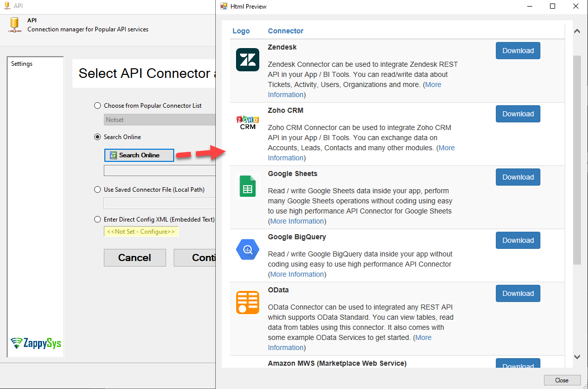Click the Search Online button
The width and height of the screenshot is (588, 389).
coord(139,155)
